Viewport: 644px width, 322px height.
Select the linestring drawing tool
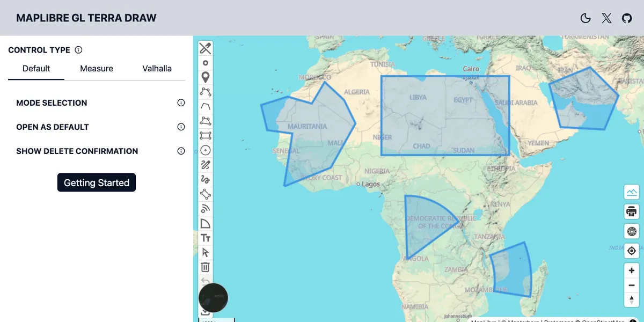[x=206, y=92]
